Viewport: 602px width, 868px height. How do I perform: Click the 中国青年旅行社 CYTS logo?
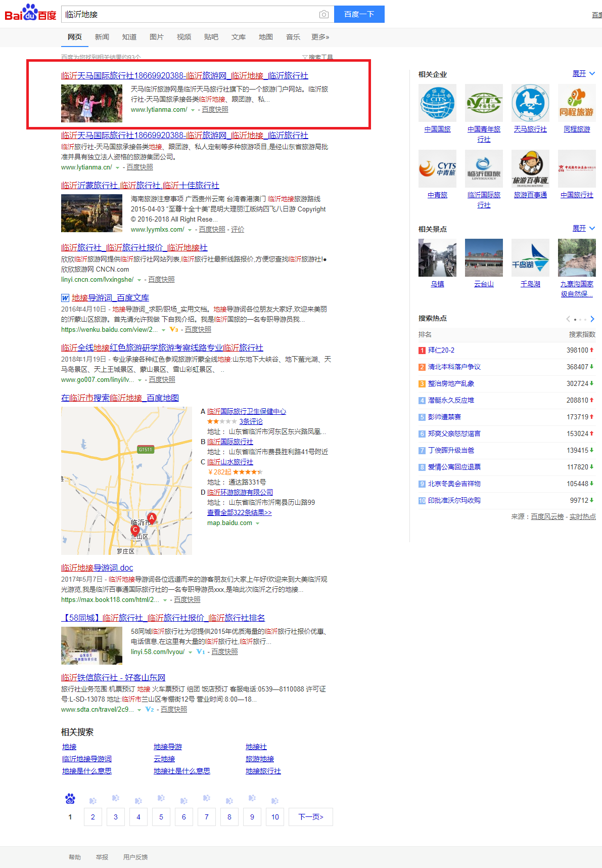(484, 103)
